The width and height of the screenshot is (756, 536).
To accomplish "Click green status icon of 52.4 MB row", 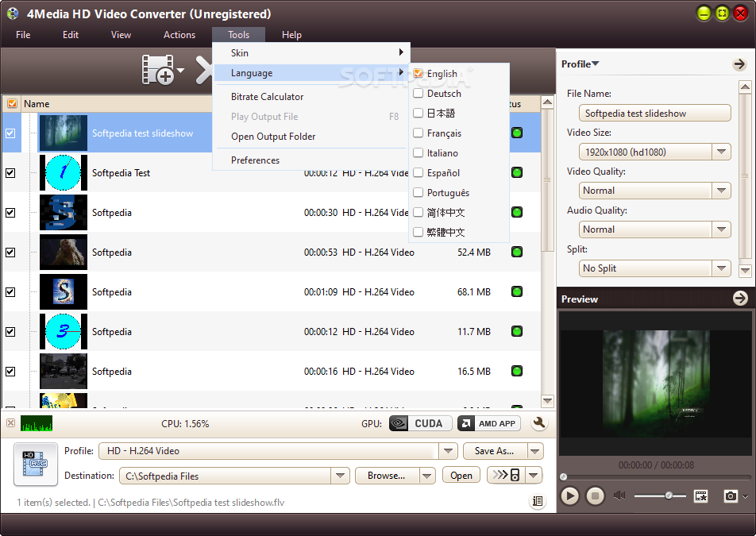I will [x=517, y=252].
